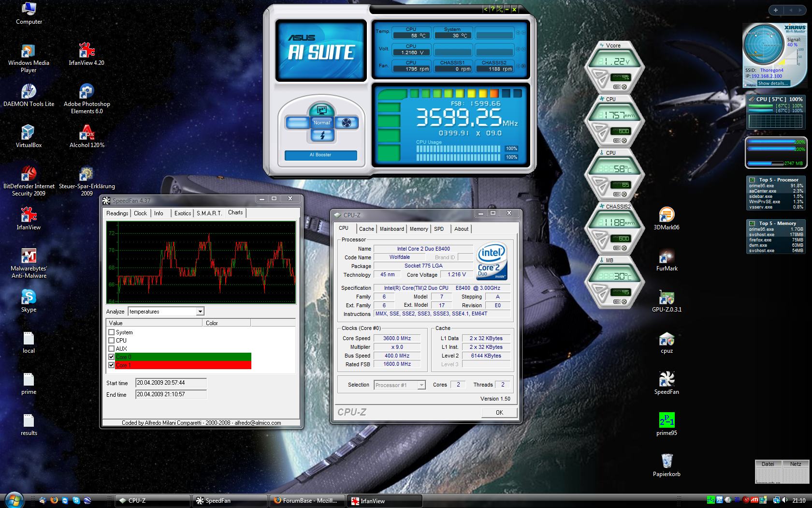
Task: Click the AI Suite lightning boost icon
Action: [x=322, y=136]
